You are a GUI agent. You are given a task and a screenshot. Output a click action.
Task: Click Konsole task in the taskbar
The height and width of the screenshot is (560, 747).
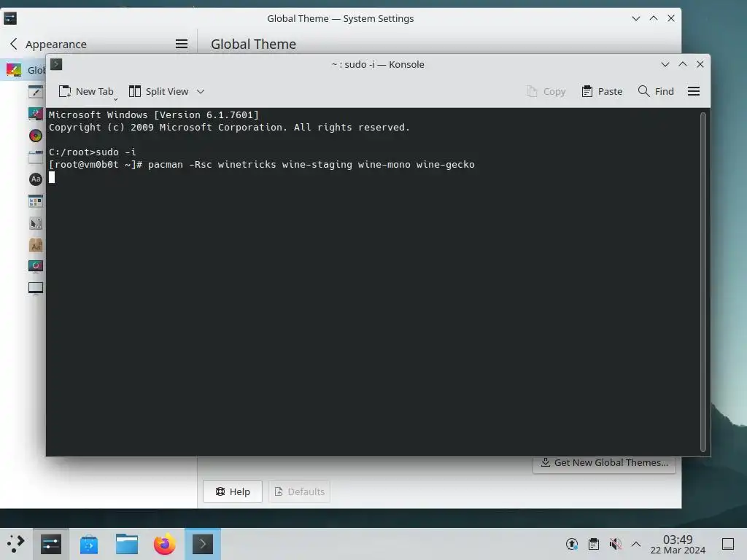pos(203,544)
